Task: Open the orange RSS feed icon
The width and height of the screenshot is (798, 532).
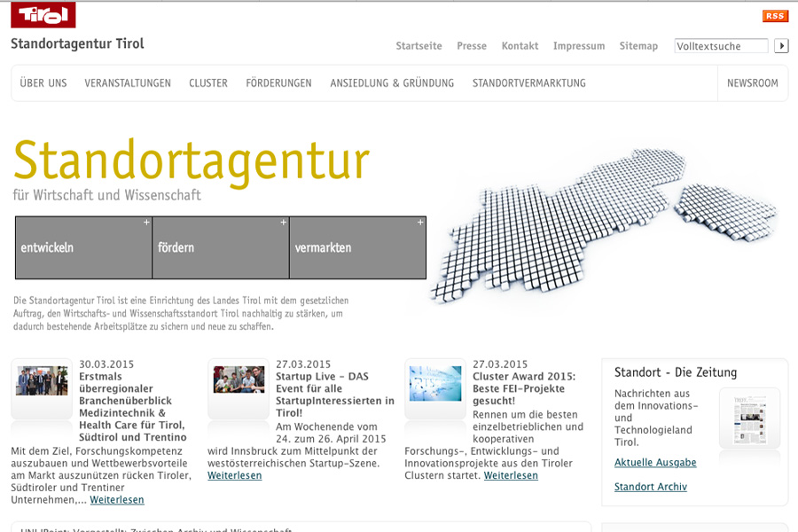Action: tap(775, 16)
